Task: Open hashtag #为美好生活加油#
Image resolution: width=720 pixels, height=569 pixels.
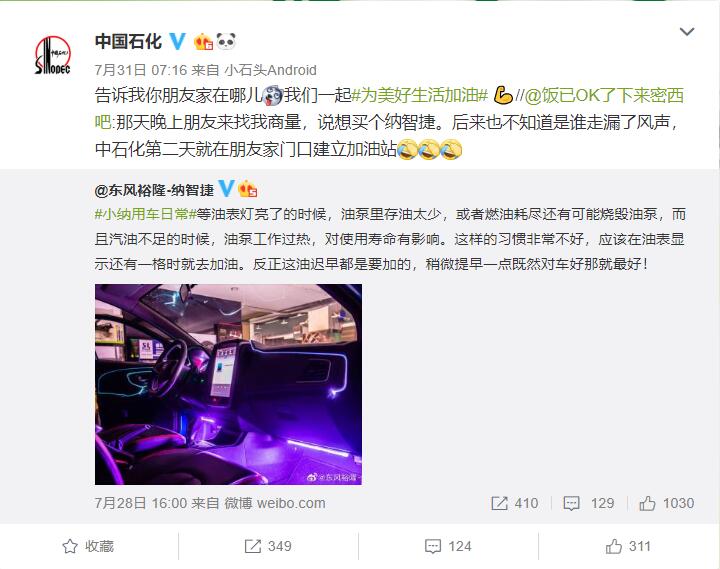Action: (x=419, y=96)
